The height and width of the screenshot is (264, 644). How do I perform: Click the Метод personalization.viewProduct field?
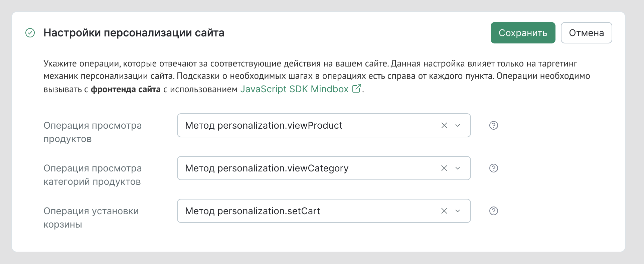click(324, 125)
